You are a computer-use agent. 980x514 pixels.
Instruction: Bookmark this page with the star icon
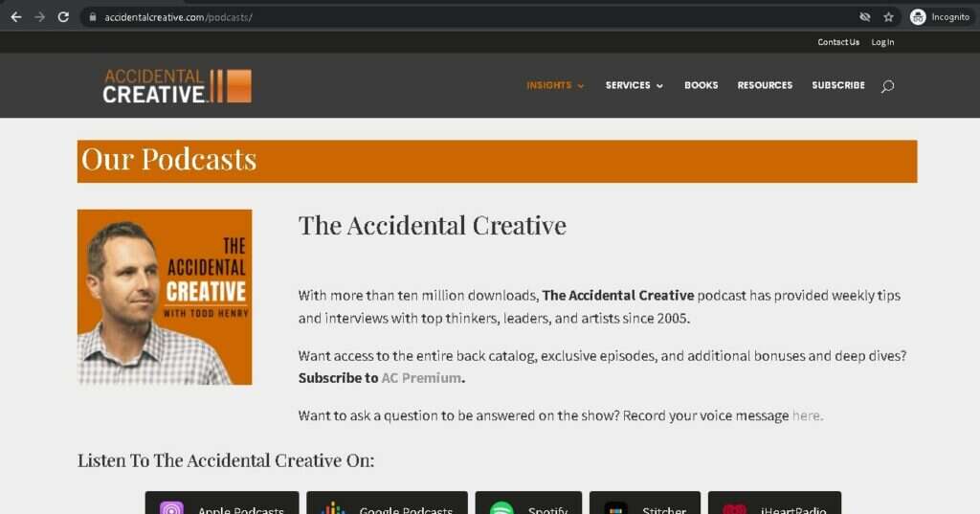coord(888,17)
